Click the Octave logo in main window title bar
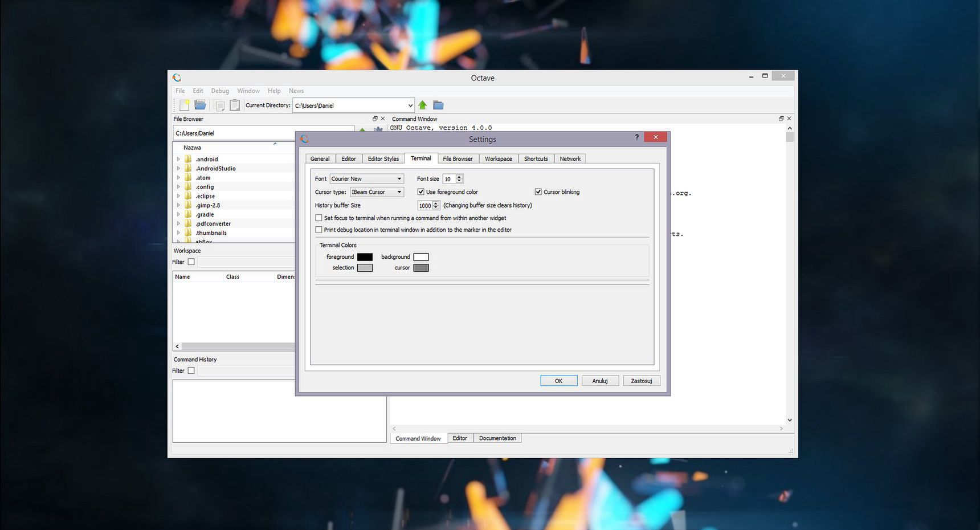 coord(177,78)
